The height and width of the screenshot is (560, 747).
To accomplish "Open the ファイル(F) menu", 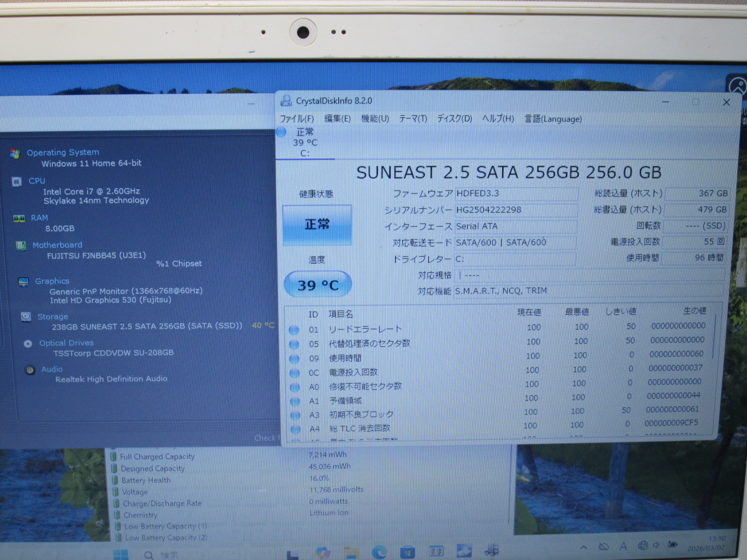I will point(296,119).
